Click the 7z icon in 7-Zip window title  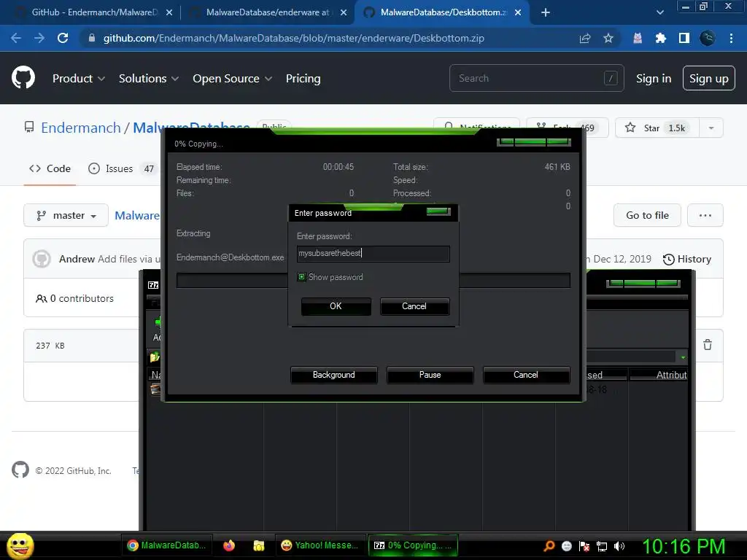coord(153,285)
